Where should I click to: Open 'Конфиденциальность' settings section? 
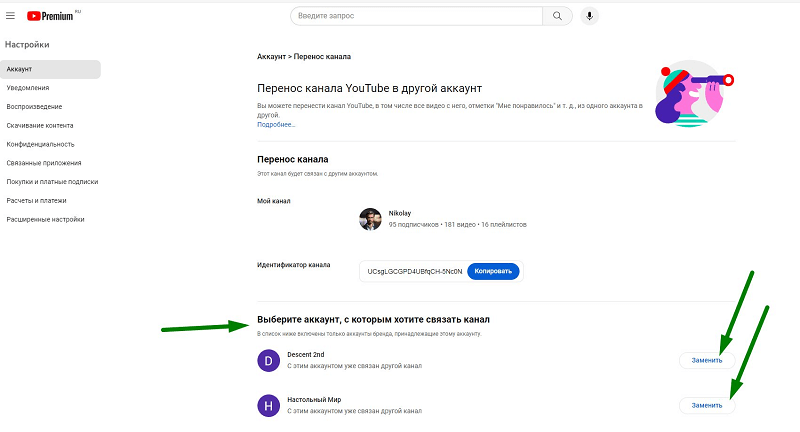point(40,144)
